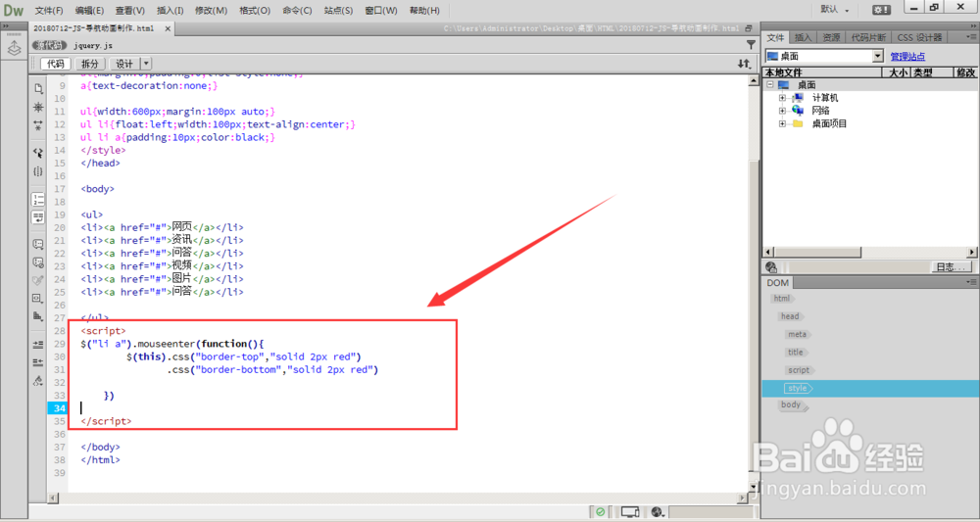Click the sync settings gear icon
The width and height of the screenshot is (980, 522).
tap(882, 10)
